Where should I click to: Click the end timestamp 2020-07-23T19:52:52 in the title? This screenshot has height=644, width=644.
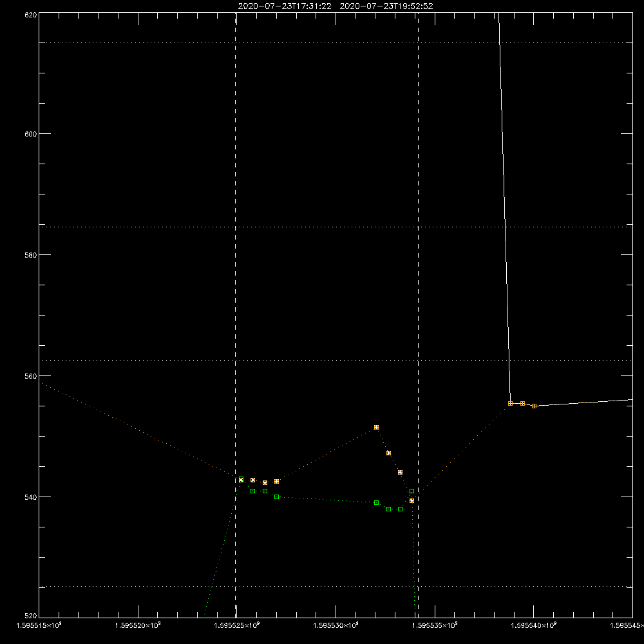386,6
